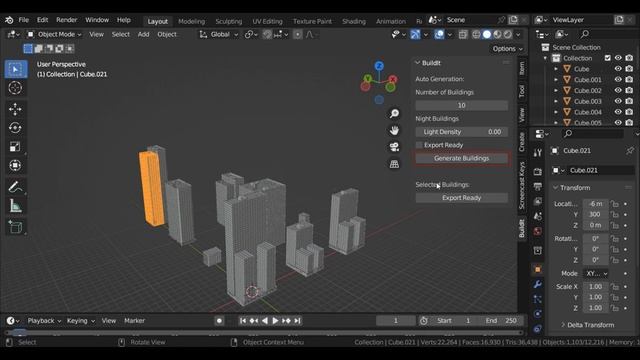Jump to the end frame

[x=298, y=321]
